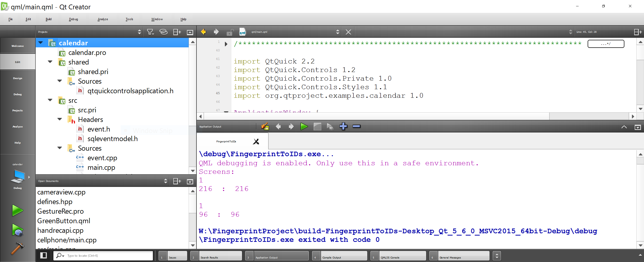Click the editor horizontal scrollbar
644x262 pixels.
tap(377, 116)
